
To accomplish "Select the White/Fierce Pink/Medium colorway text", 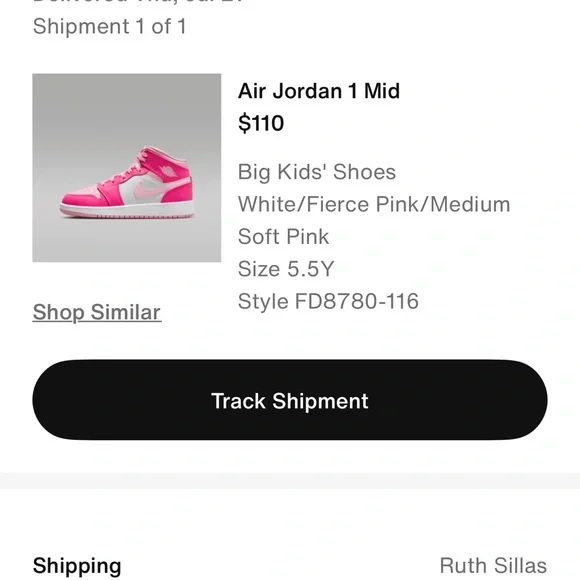I will [x=374, y=204].
